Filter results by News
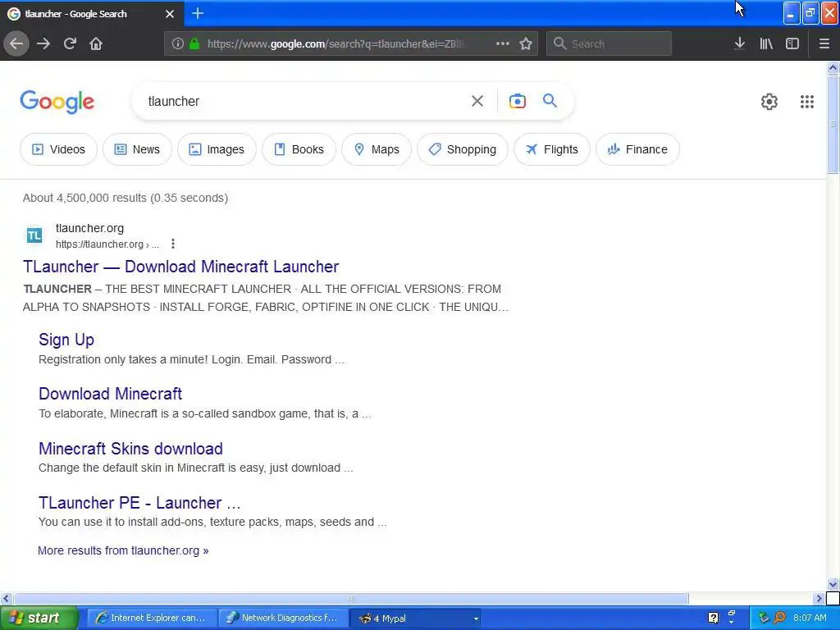Viewport: 840px width, 630px height. pos(137,149)
